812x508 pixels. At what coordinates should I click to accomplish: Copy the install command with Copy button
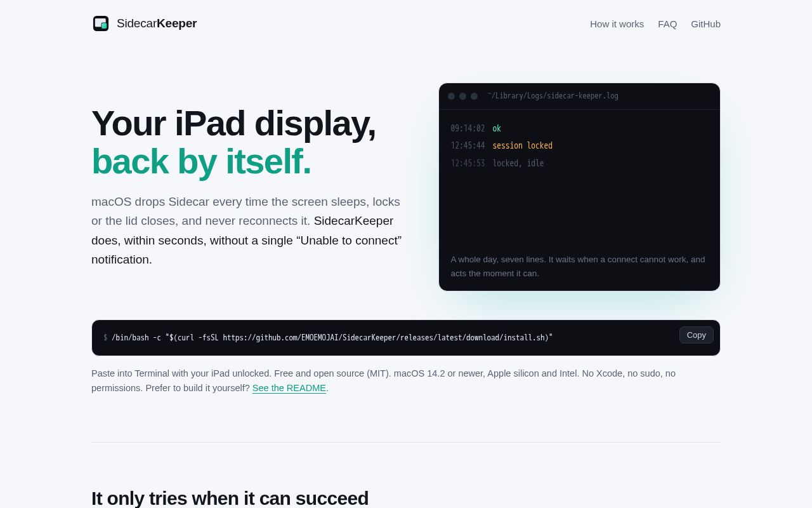[x=696, y=335]
